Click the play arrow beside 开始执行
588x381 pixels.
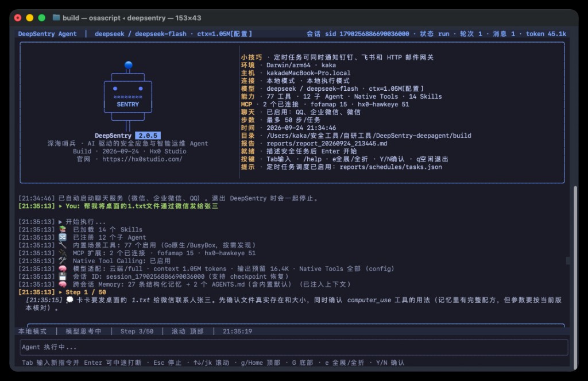click(60, 221)
